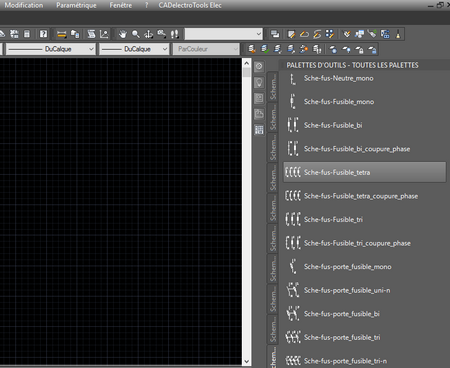Click the Layer Freeze icon
This screenshot has height=368, width=450.
[333, 49]
